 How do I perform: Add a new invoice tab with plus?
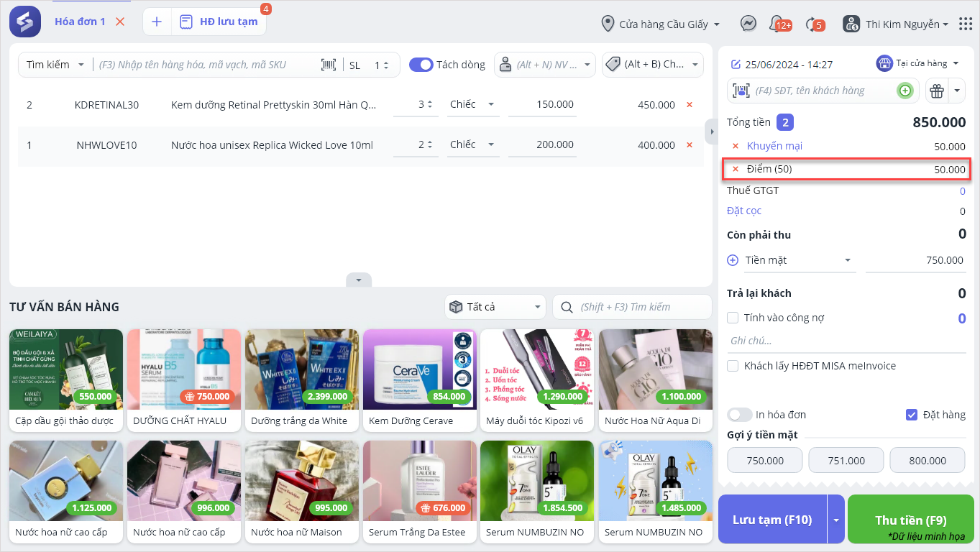pyautogui.click(x=157, y=22)
